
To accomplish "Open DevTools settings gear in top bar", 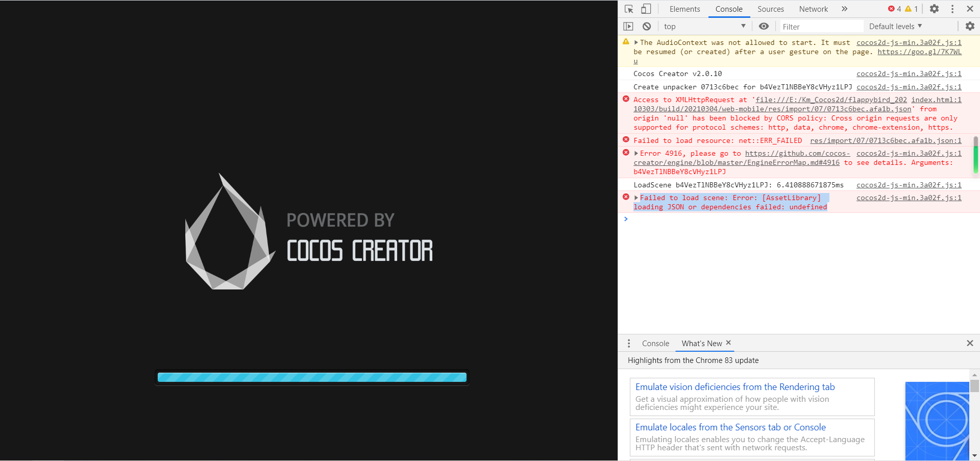I will coord(934,9).
